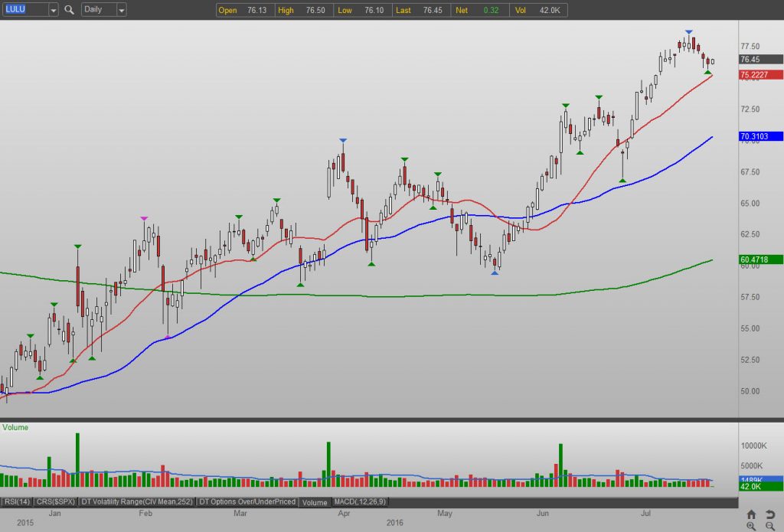Click the Volume panel title label
This screenshot has width=784, height=532.
(x=15, y=427)
